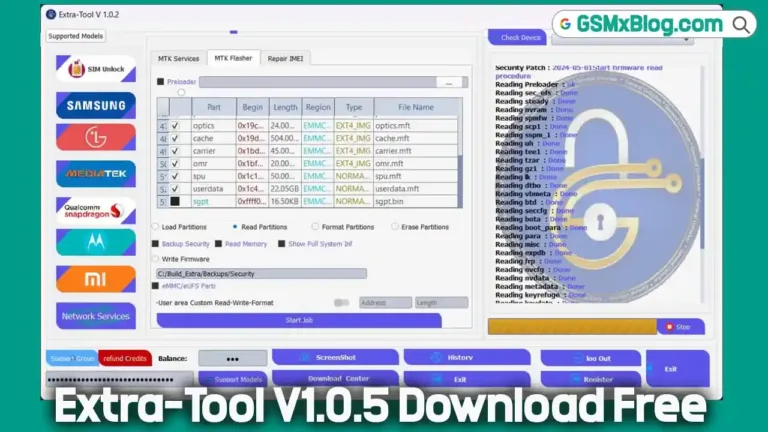Screen dimensions: 768x432
Task: Check the sgpt partition row
Action: click(x=175, y=201)
